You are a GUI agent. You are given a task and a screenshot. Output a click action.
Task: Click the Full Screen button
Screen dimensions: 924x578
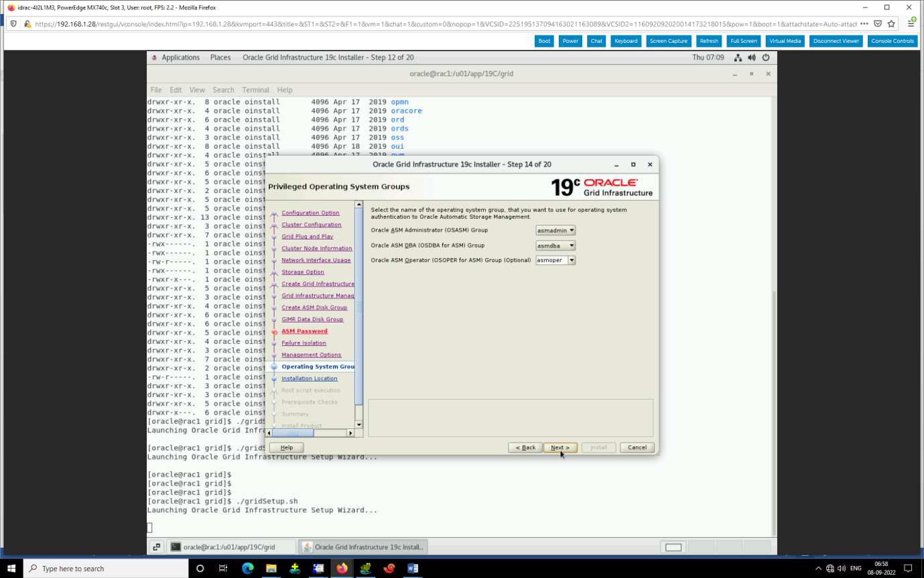pyautogui.click(x=744, y=41)
